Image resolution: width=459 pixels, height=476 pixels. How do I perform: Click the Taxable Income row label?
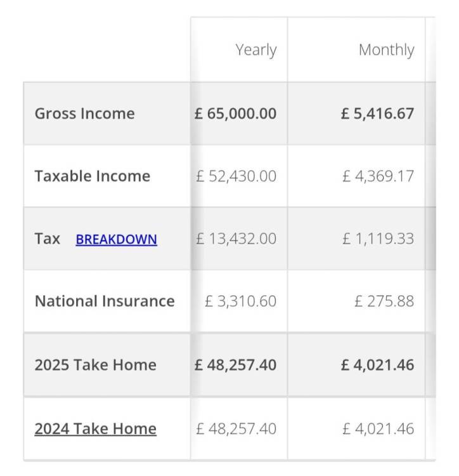pyautogui.click(x=93, y=176)
